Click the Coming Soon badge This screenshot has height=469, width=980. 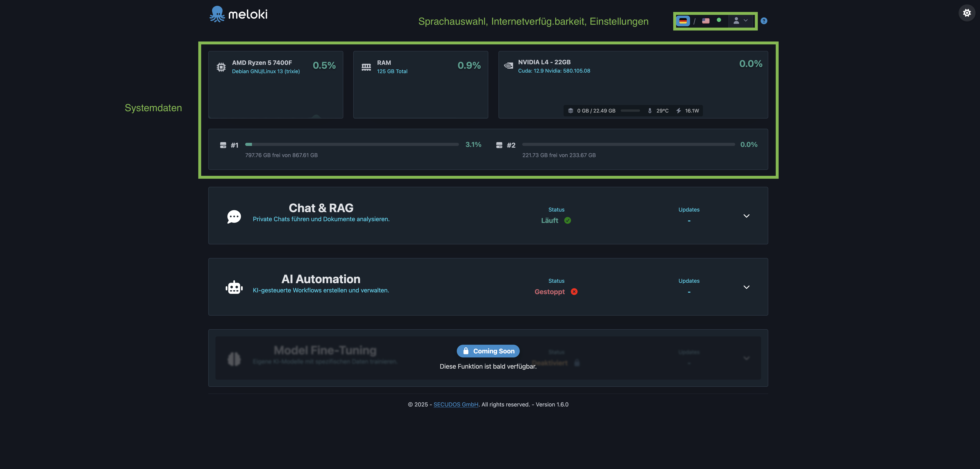488,351
